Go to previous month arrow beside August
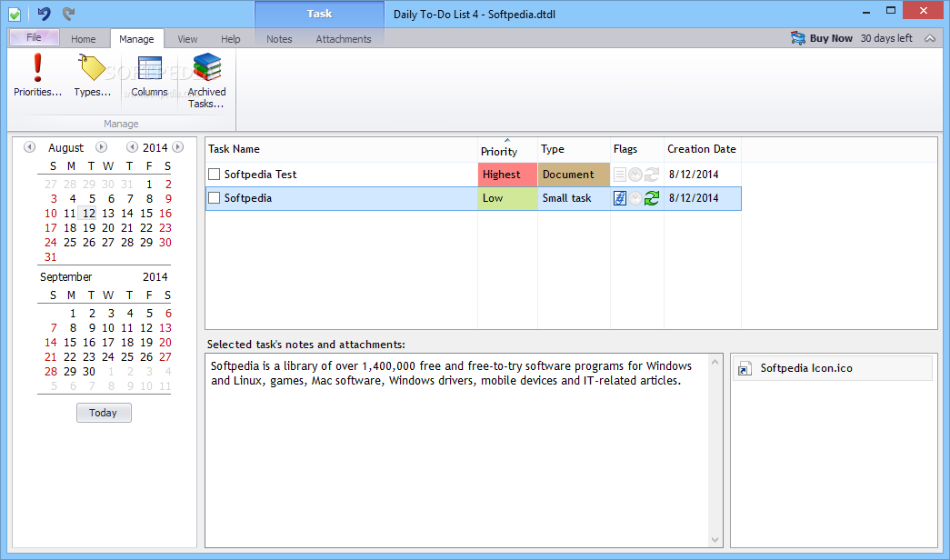Viewport: 950px width, 560px height. click(29, 147)
